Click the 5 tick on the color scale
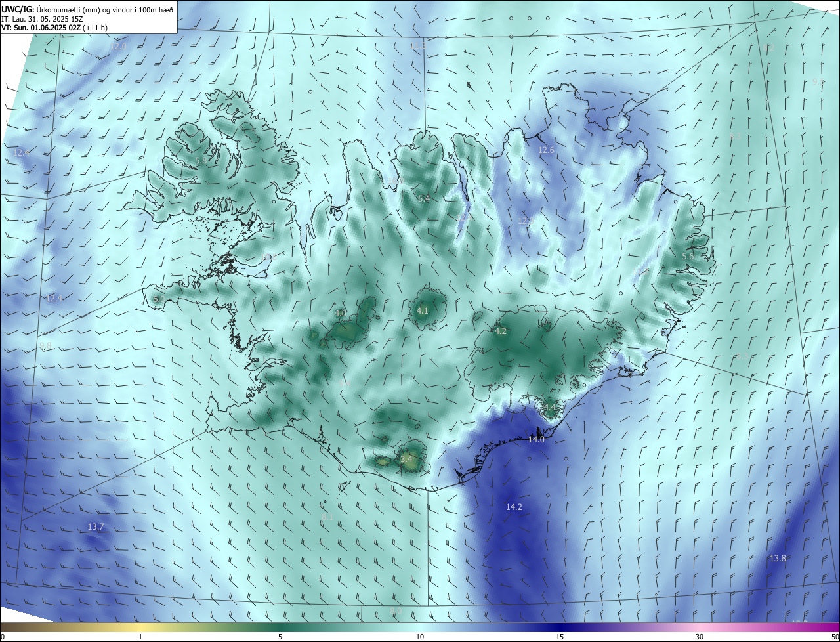 point(280,637)
